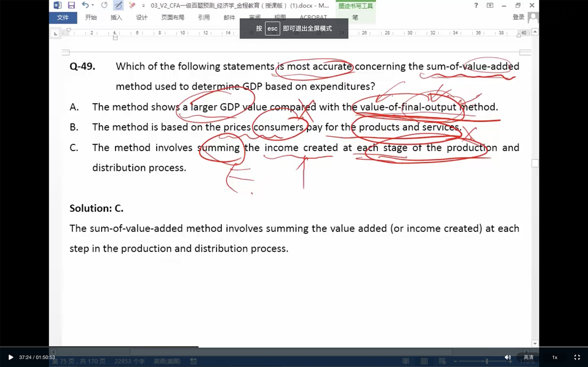Click the video timestamp 37:24 / 01:50:53

37,357
